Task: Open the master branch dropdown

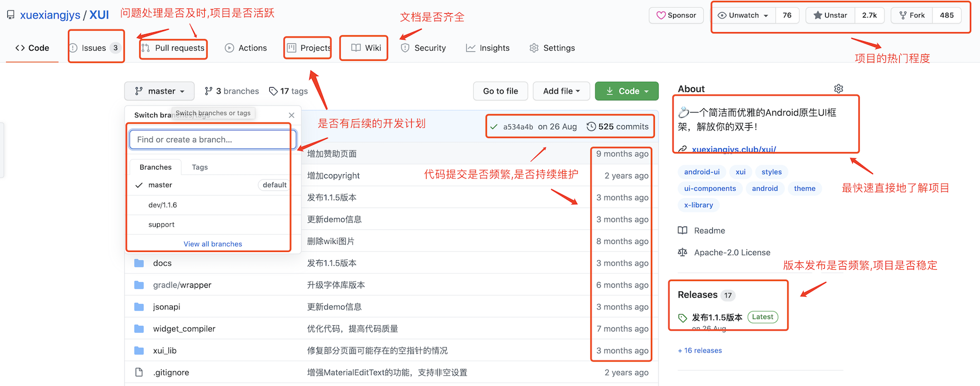Action: click(159, 91)
